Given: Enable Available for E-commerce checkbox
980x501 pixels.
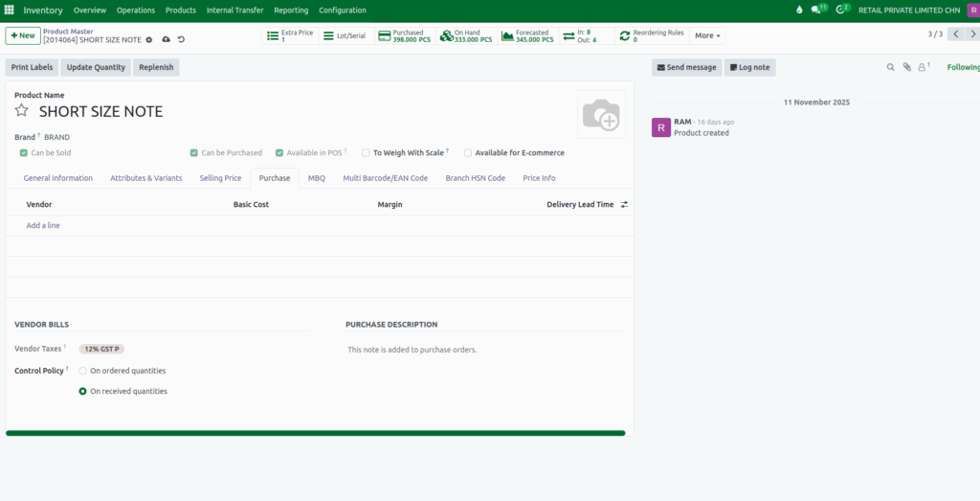Looking at the screenshot, I should 467,152.
